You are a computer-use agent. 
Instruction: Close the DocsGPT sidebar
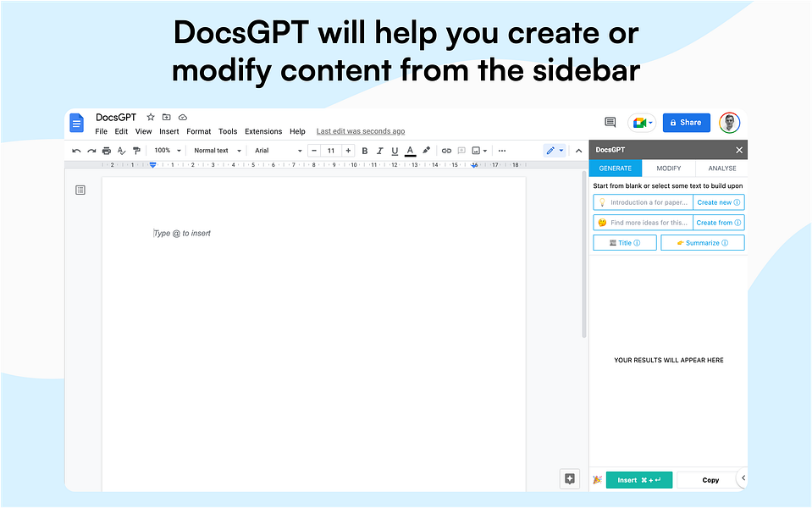click(x=739, y=150)
